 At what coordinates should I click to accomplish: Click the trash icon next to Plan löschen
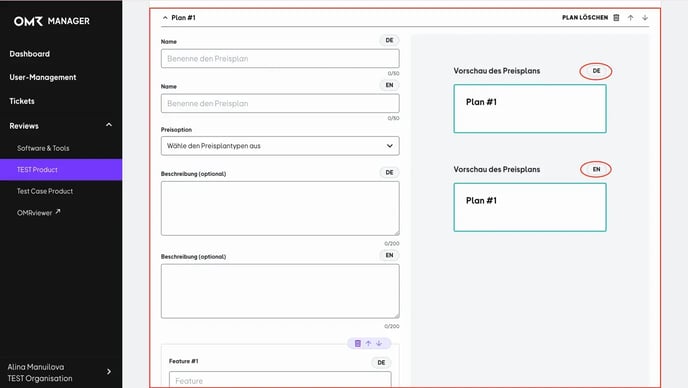[616, 18]
